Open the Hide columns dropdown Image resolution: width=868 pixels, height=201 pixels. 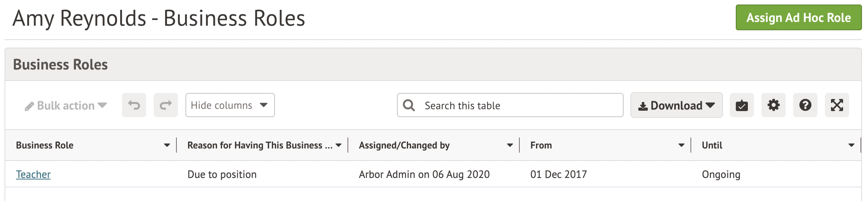point(230,105)
